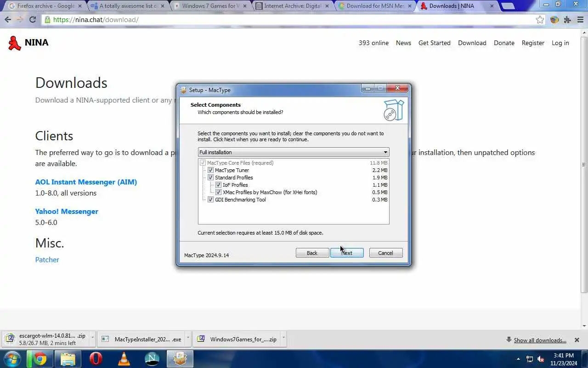Click the address bar URL field

click(x=288, y=20)
